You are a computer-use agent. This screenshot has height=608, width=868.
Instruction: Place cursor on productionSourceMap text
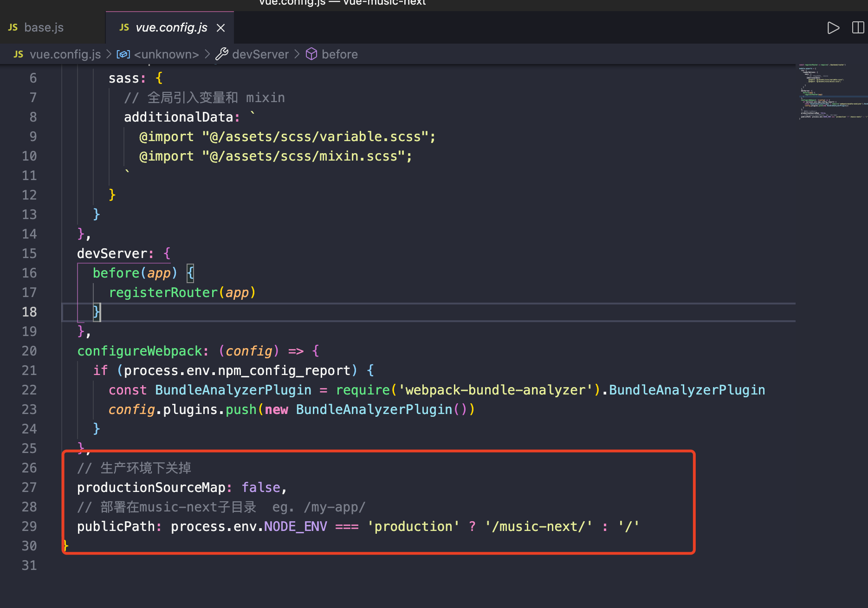tap(151, 487)
